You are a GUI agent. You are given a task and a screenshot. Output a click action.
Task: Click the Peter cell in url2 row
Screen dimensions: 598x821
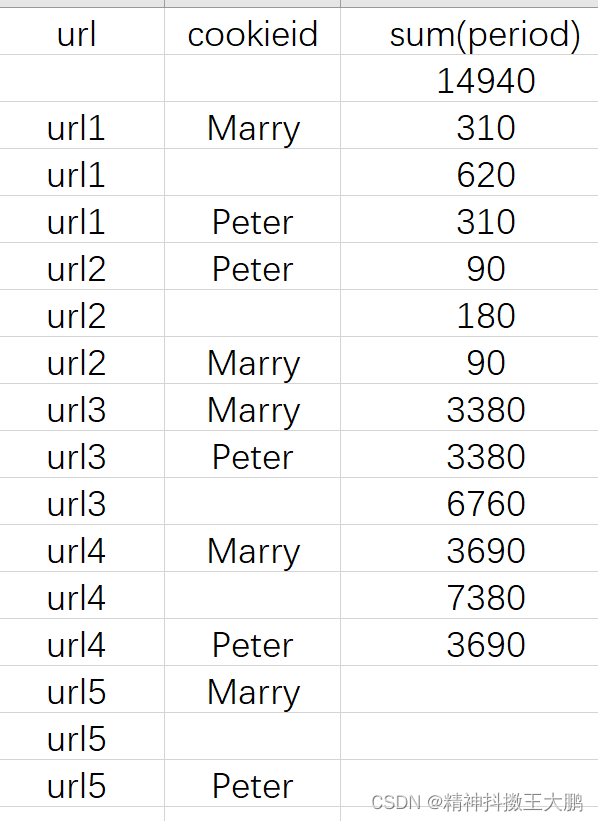(252, 266)
